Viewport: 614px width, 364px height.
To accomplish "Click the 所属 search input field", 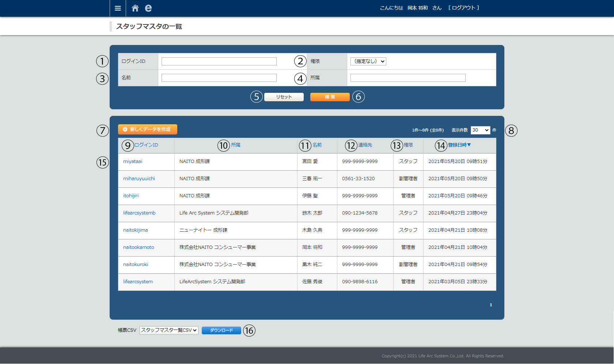I will click(408, 78).
